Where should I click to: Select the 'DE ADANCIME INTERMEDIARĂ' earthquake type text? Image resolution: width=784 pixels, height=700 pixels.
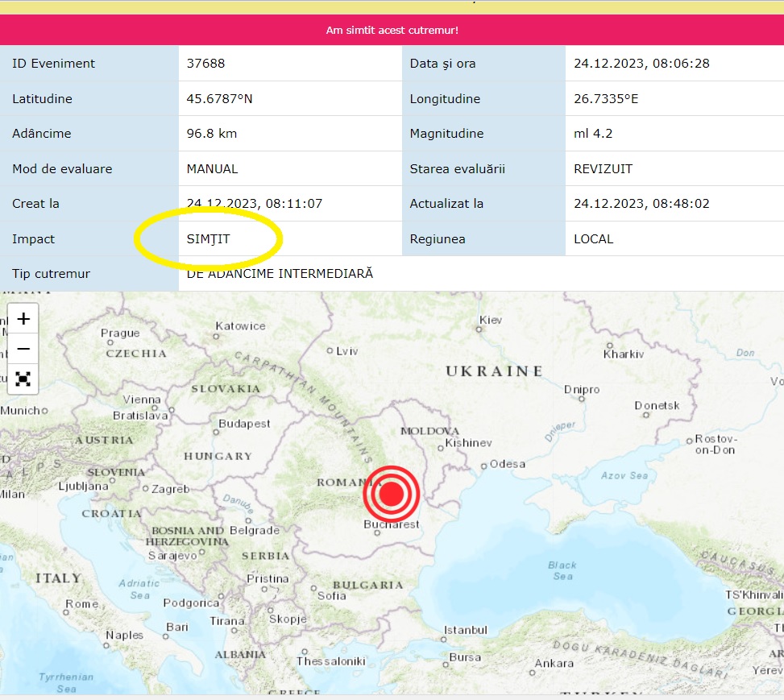[280, 274]
